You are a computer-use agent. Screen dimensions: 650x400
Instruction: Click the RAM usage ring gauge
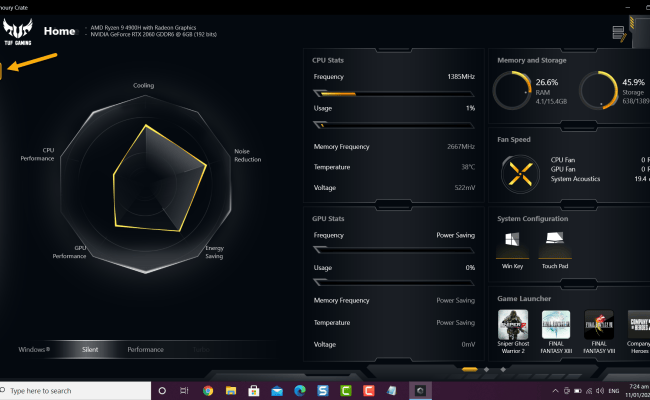512,90
